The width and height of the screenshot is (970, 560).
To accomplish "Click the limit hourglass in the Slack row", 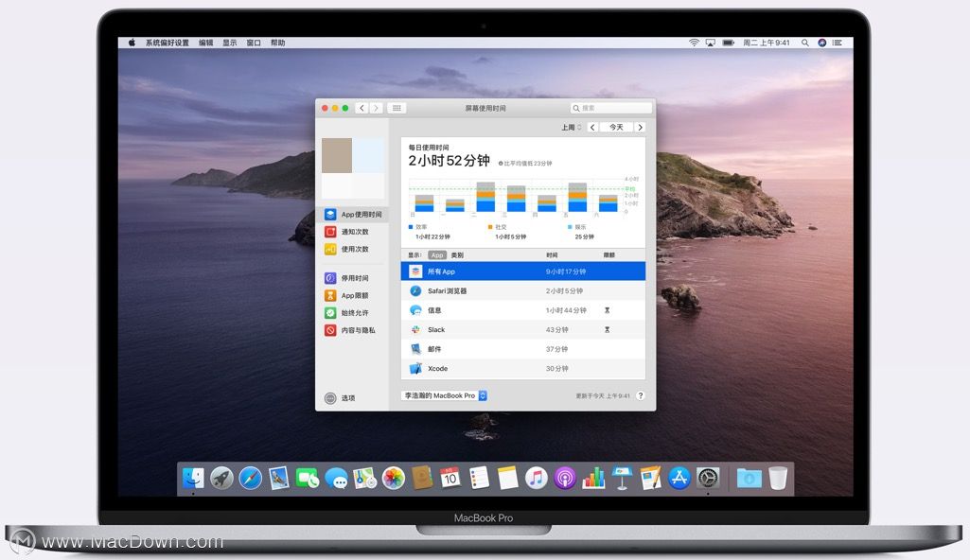I will coord(607,329).
